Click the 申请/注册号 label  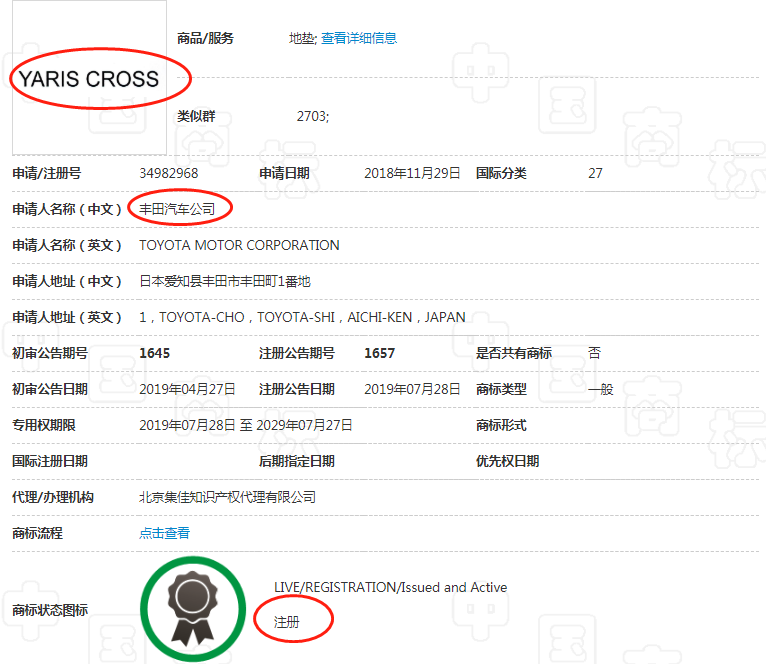[x=46, y=173]
